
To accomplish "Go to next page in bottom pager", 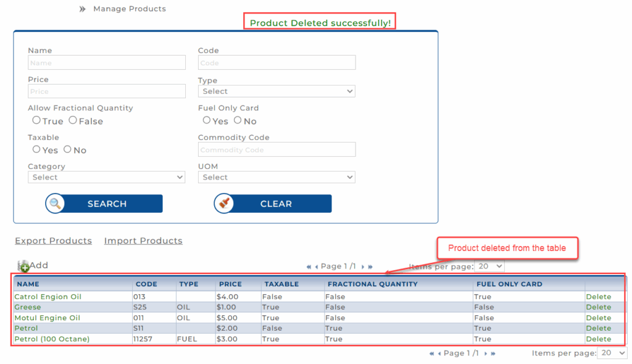I will coord(486,354).
